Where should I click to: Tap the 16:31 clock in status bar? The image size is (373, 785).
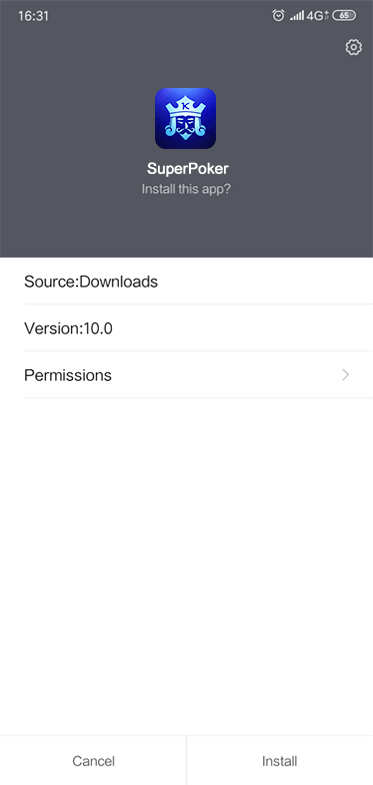(33, 16)
